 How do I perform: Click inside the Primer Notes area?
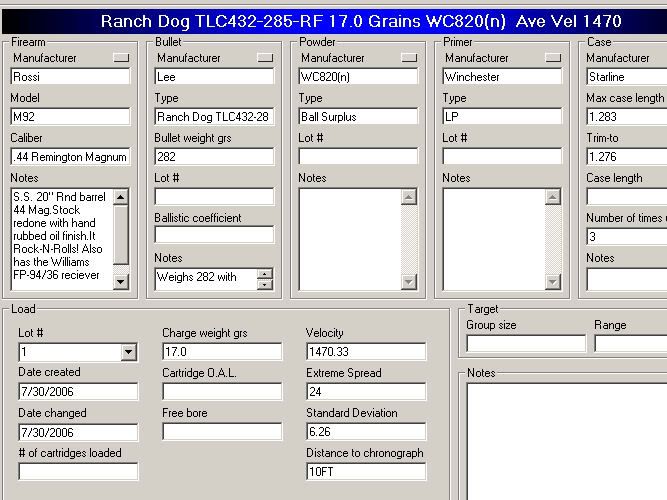tap(494, 240)
